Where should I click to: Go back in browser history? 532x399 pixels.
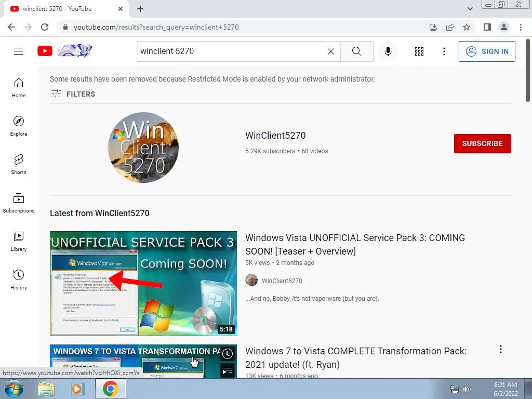pos(11,27)
